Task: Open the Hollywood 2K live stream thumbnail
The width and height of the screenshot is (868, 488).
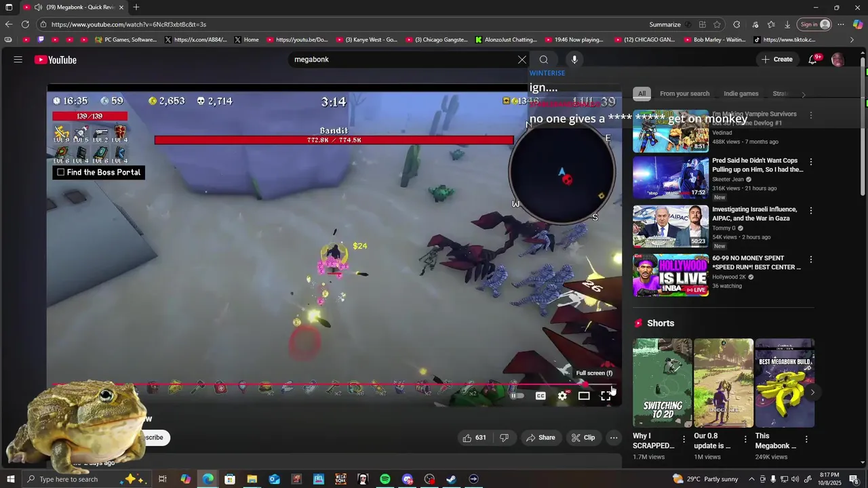Action: point(671,275)
